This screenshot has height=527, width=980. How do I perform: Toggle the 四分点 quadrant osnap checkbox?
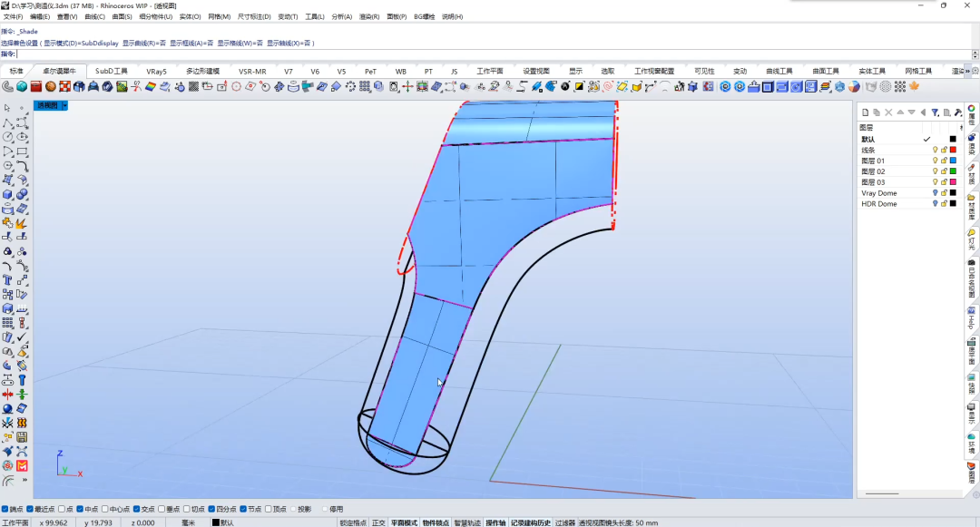(211, 509)
